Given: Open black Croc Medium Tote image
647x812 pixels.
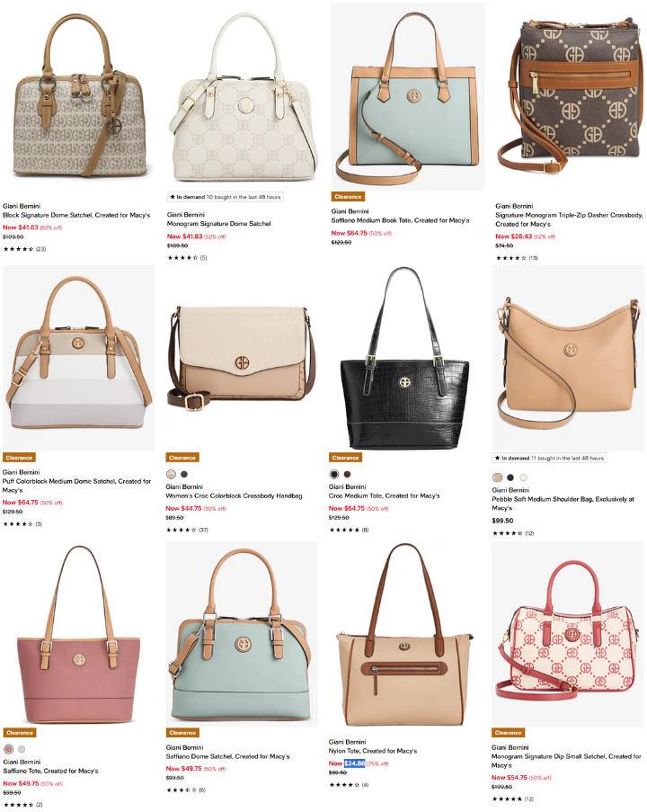Looking at the screenshot, I should tap(404, 359).
